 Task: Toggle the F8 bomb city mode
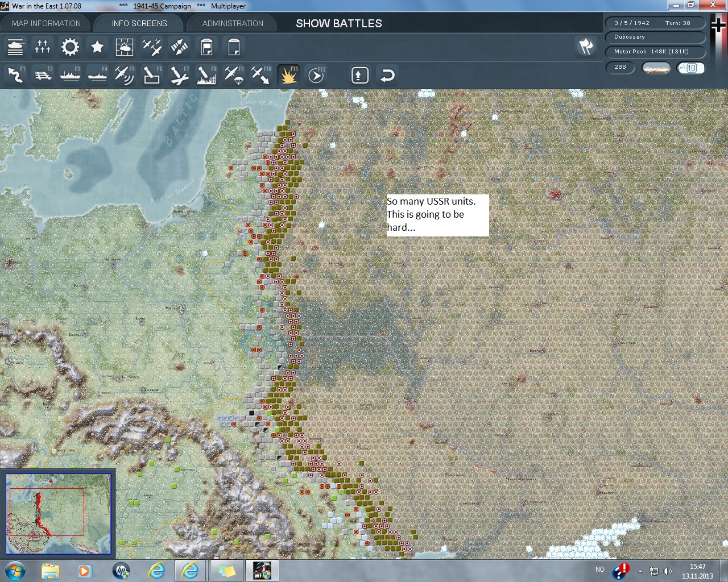click(206, 75)
